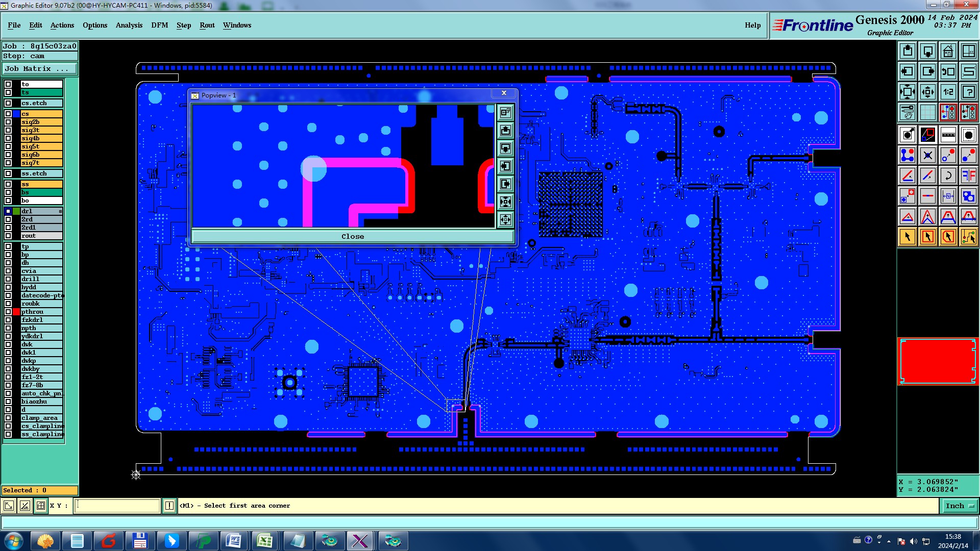Viewport: 980px width, 551px height.
Task: Check the rout layer checkbox
Action: [x=8, y=236]
